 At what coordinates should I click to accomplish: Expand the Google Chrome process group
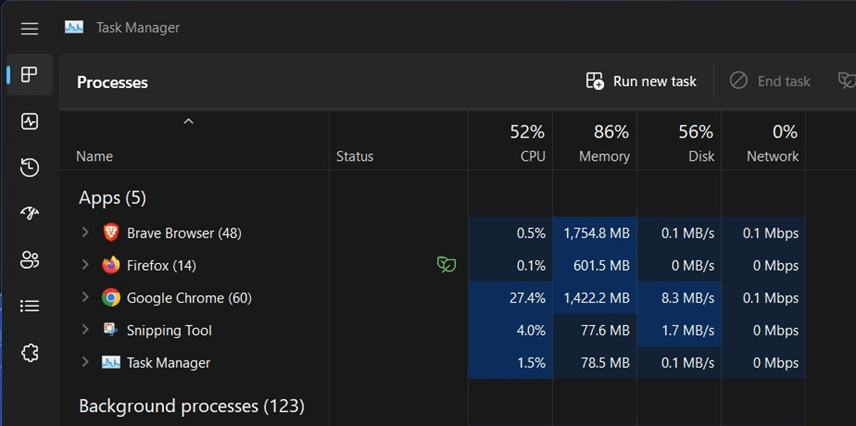tap(85, 298)
